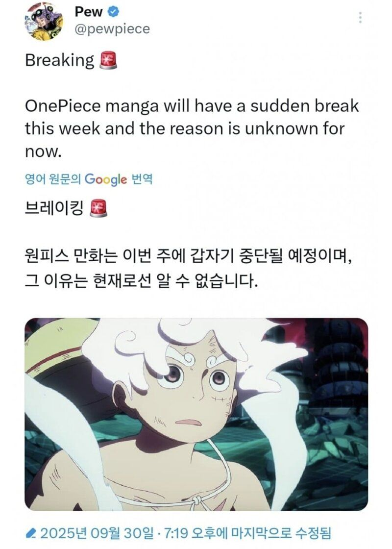
Task: Click the siren emoji after Breaking
Action: [108, 60]
